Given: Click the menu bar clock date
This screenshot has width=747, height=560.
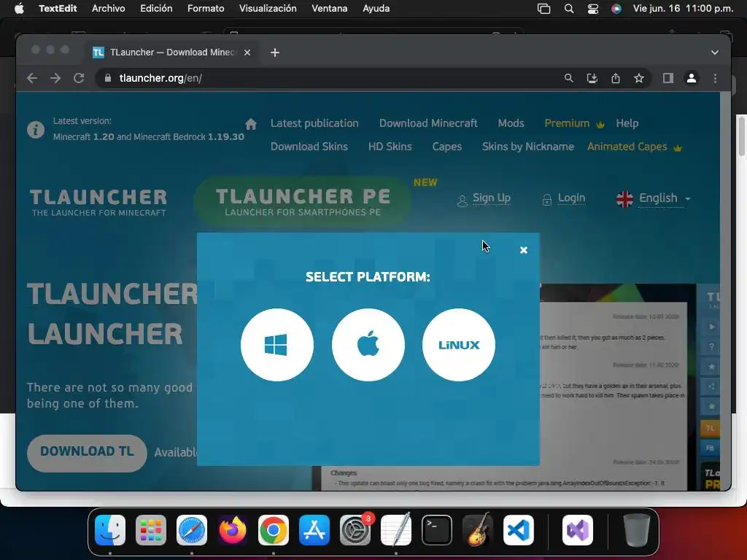Looking at the screenshot, I should [683, 9].
